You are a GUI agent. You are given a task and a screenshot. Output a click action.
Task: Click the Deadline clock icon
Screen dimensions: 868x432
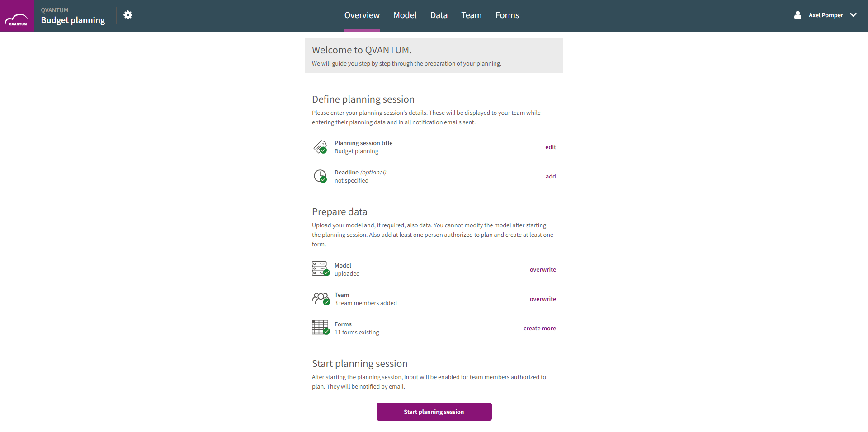click(320, 176)
